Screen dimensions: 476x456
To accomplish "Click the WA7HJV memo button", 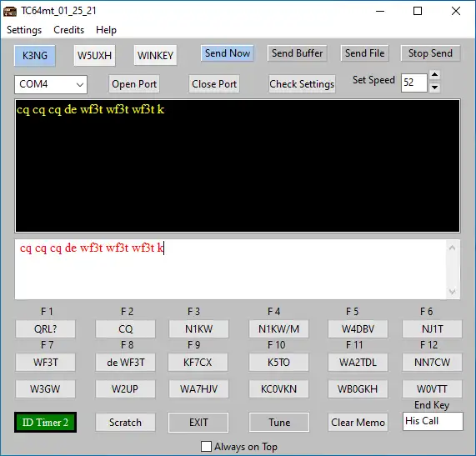I will pyautogui.click(x=199, y=389).
